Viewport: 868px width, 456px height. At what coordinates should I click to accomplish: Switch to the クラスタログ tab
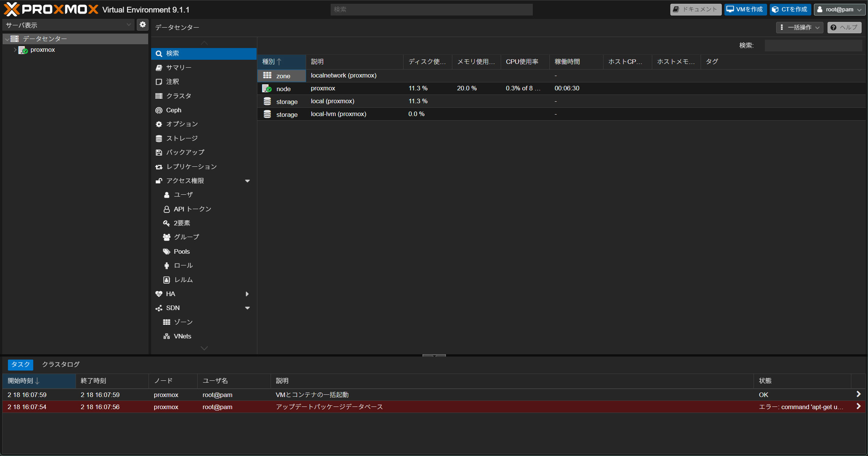tap(60, 364)
